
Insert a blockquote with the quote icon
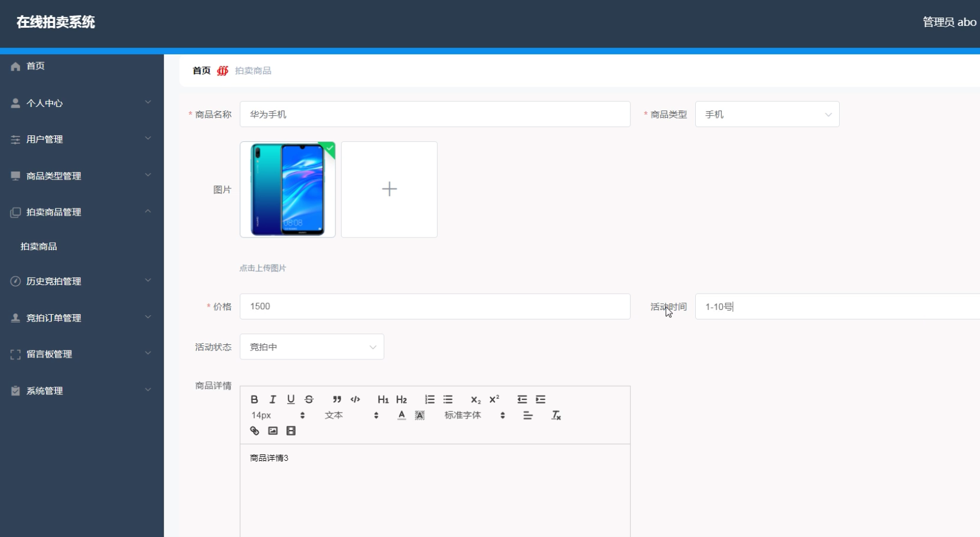coord(337,399)
